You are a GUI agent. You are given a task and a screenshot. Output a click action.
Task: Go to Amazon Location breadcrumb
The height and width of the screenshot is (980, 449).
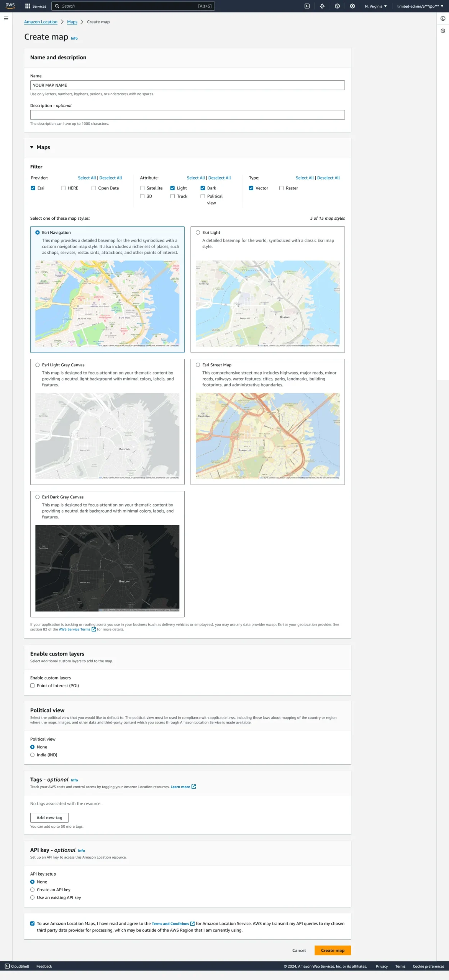click(41, 22)
